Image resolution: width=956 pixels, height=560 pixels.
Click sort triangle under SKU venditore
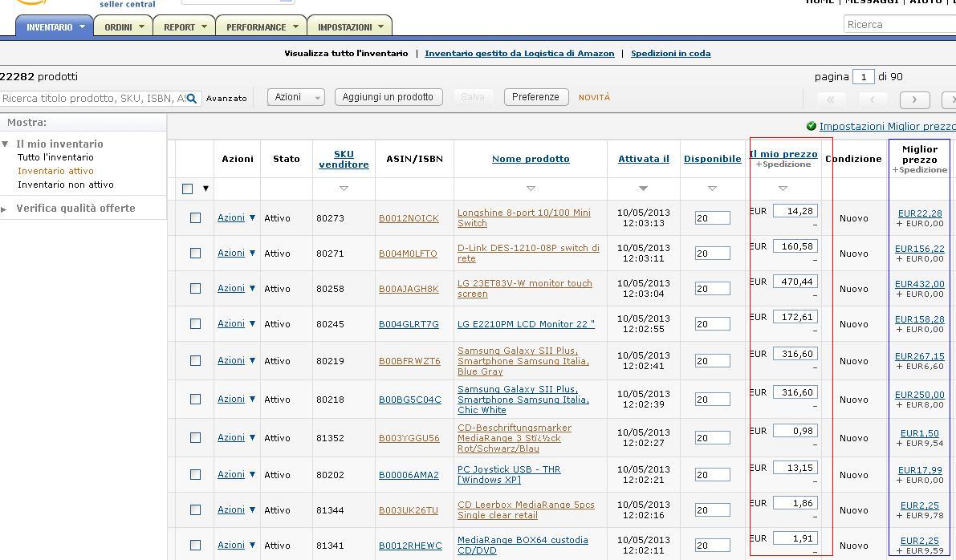pyautogui.click(x=344, y=189)
